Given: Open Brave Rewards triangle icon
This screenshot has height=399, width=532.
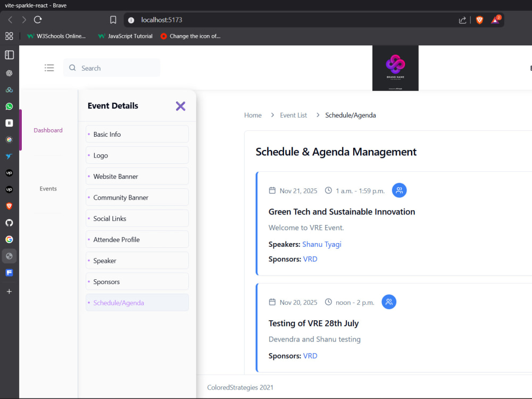Looking at the screenshot, I should coord(496,20).
